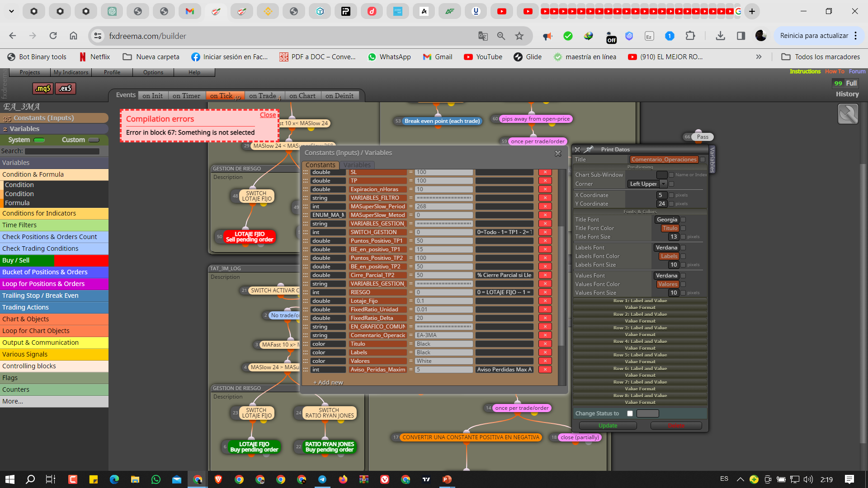Screen dimensions: 868x488
Task: Bookmark this page with the star icon
Action: pyautogui.click(x=519, y=36)
